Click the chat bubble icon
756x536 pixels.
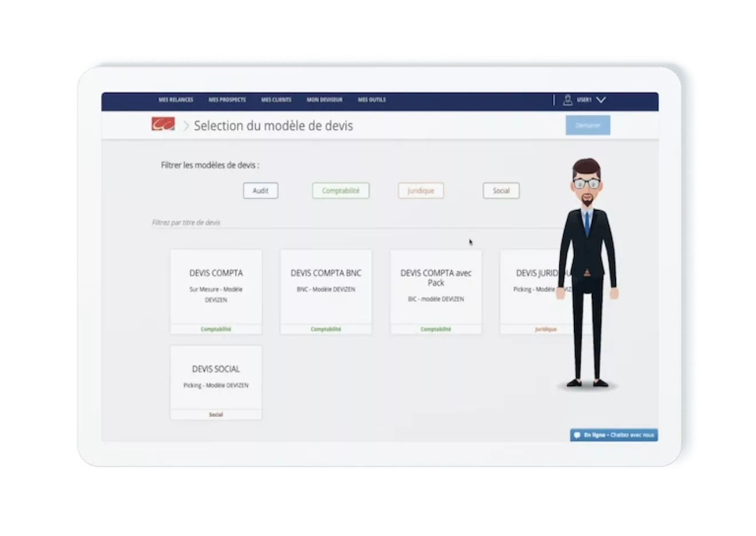(x=577, y=435)
